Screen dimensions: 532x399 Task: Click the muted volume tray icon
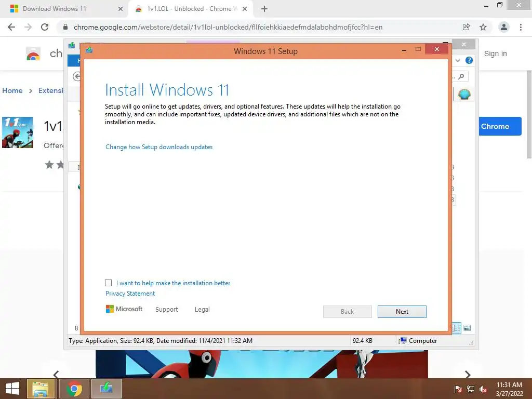click(x=483, y=389)
